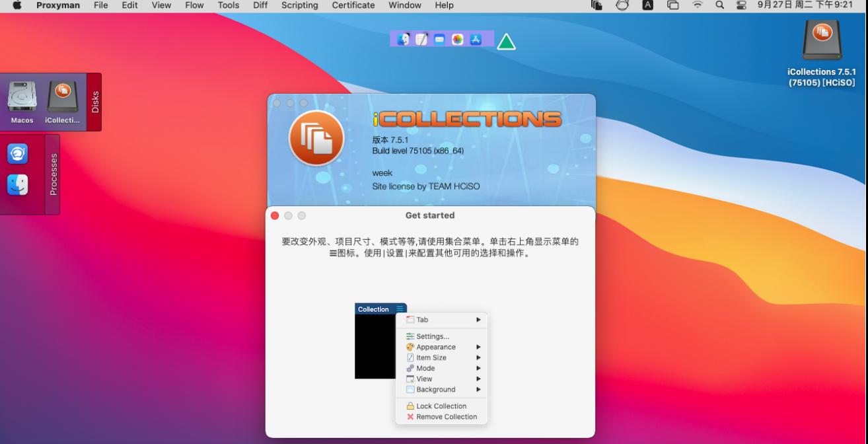Click the orange iCollections logo in the About window
The image size is (868, 444).
pyautogui.click(x=316, y=138)
